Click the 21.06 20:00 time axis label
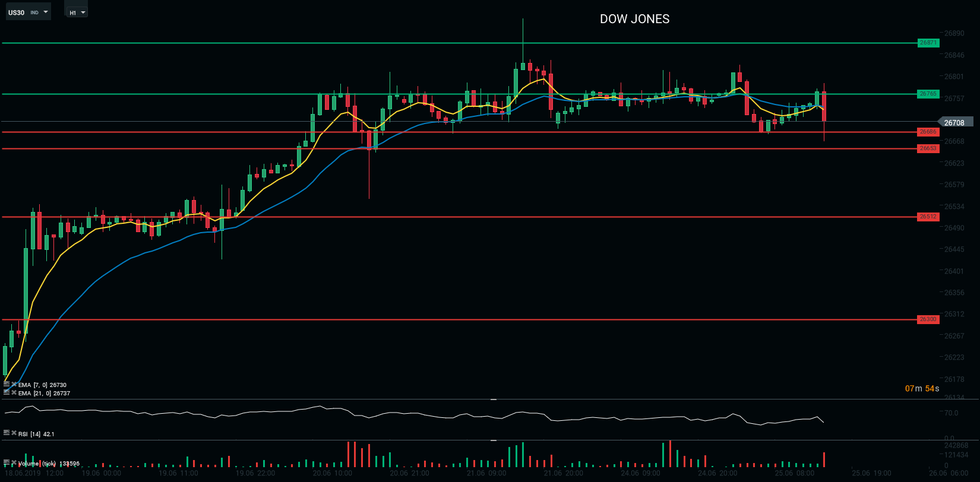980x482 pixels. 564,473
